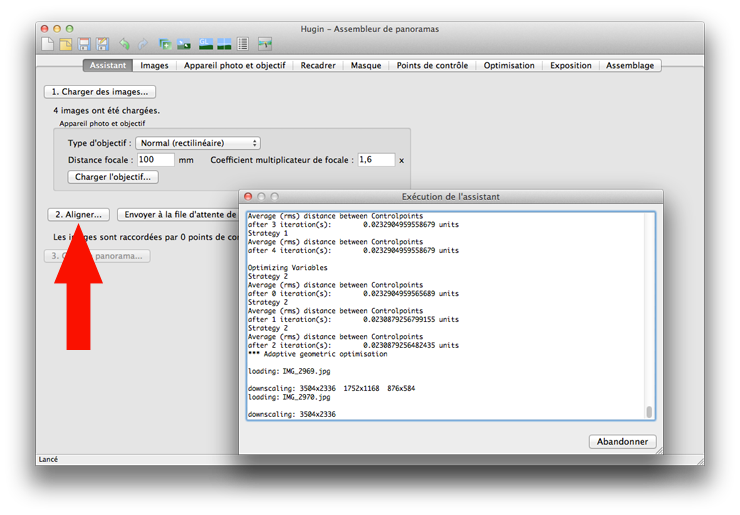Open the Points de contrôle tab
Viewport: 740px width, 515px height.
click(432, 66)
